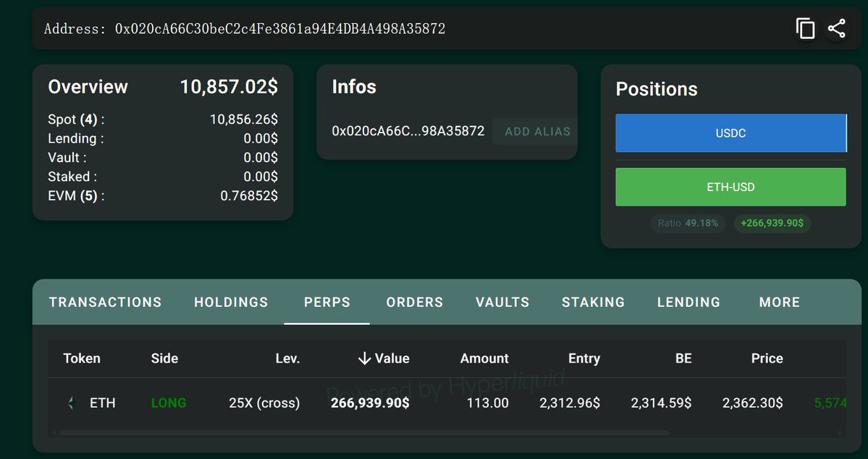Click the Entry column header

point(584,358)
